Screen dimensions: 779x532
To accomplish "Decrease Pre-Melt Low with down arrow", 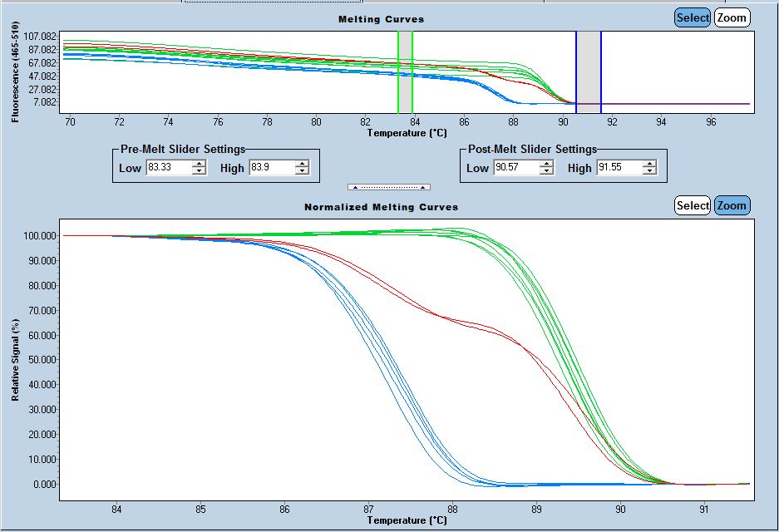I will tap(199, 172).
